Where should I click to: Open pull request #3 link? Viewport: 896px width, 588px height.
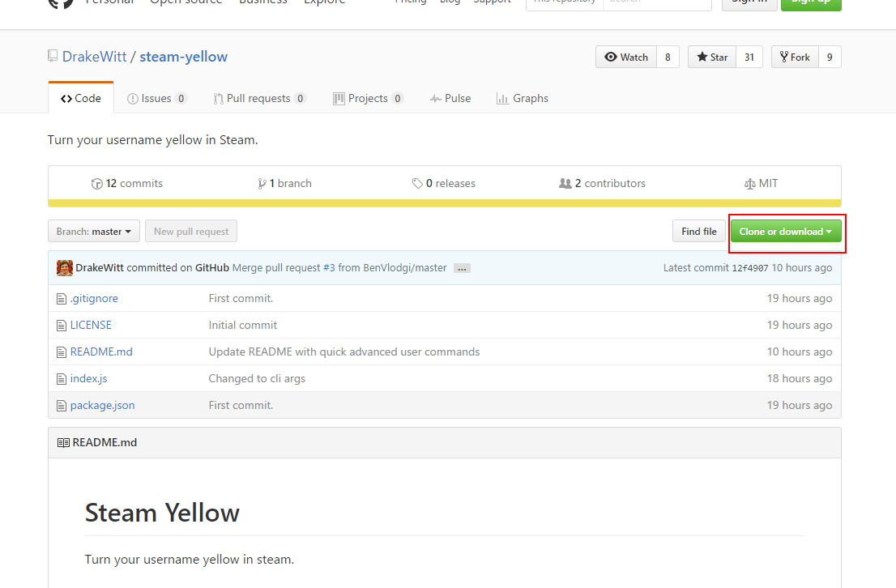[x=329, y=267]
